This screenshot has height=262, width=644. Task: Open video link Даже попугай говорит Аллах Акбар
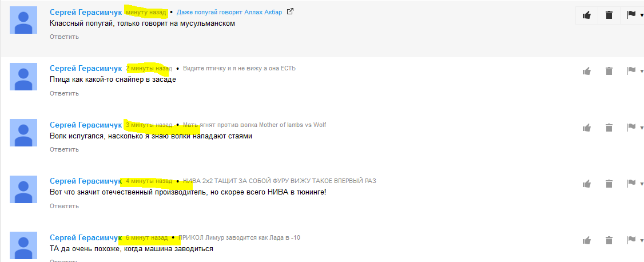coord(229,13)
